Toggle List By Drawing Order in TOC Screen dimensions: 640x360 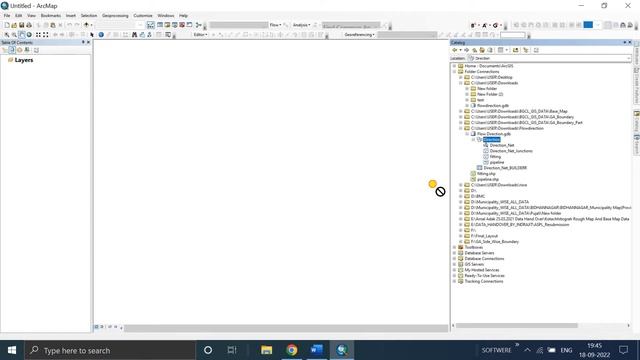pyautogui.click(x=4, y=50)
